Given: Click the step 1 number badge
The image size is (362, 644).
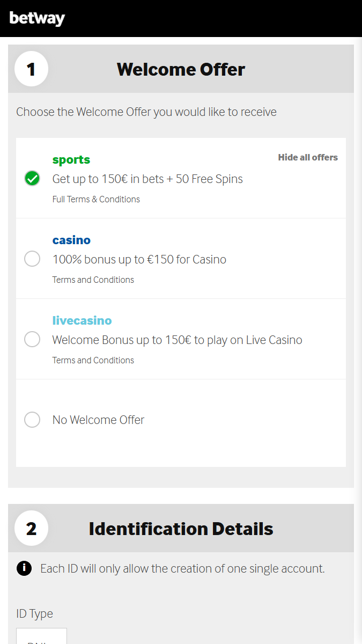Looking at the screenshot, I should (31, 69).
